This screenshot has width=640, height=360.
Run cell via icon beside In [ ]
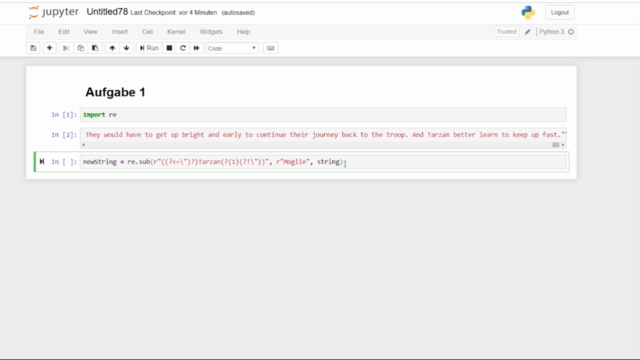(x=42, y=162)
